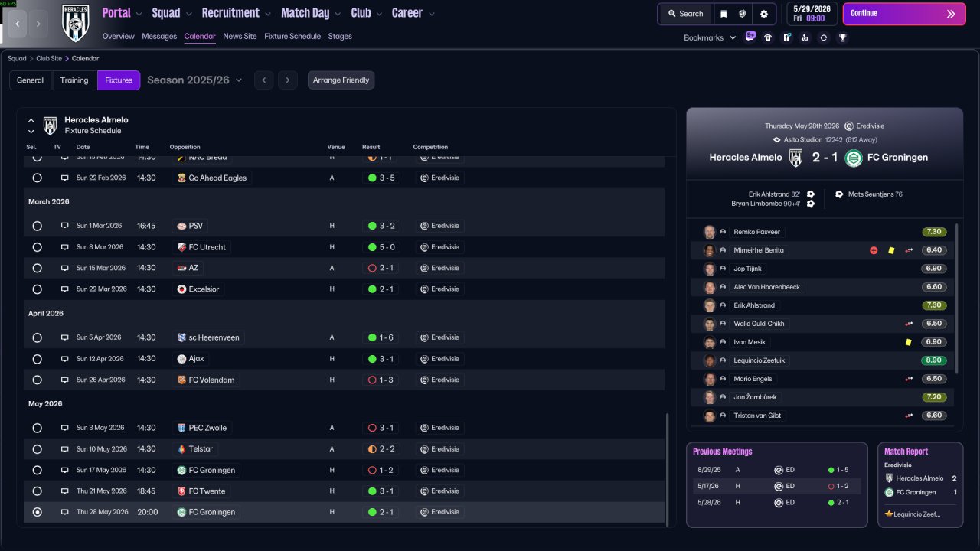The width and height of the screenshot is (980, 551).
Task: Click the circular arrows icon in bookmarks bar
Action: coord(824,37)
